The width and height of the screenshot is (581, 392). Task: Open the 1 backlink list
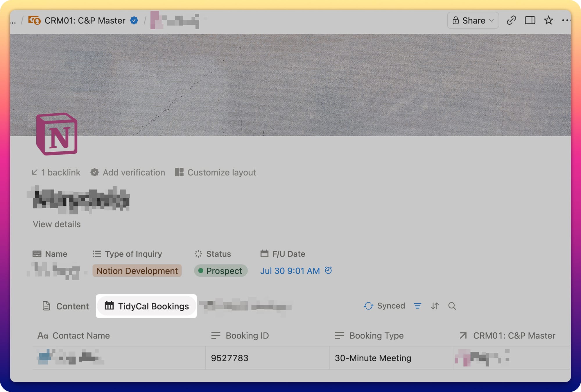tap(56, 172)
